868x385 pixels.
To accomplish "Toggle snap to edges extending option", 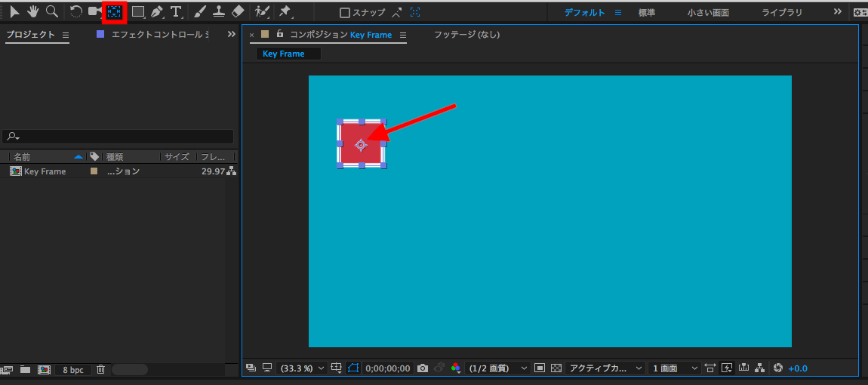I will click(x=398, y=12).
